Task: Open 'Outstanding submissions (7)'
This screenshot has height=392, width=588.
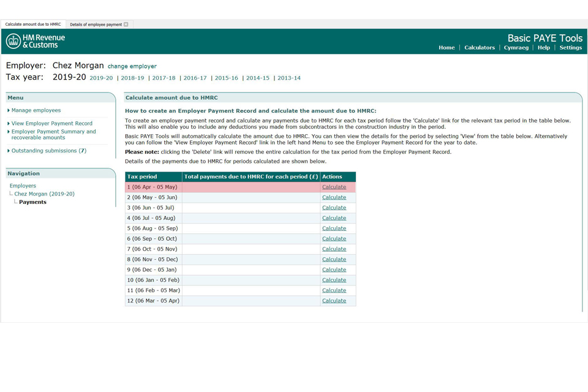Action: point(49,151)
